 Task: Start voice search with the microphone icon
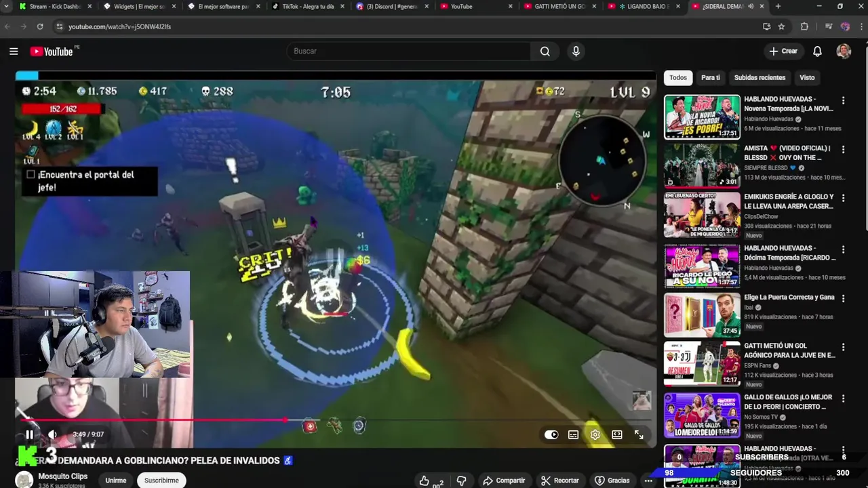pos(576,51)
